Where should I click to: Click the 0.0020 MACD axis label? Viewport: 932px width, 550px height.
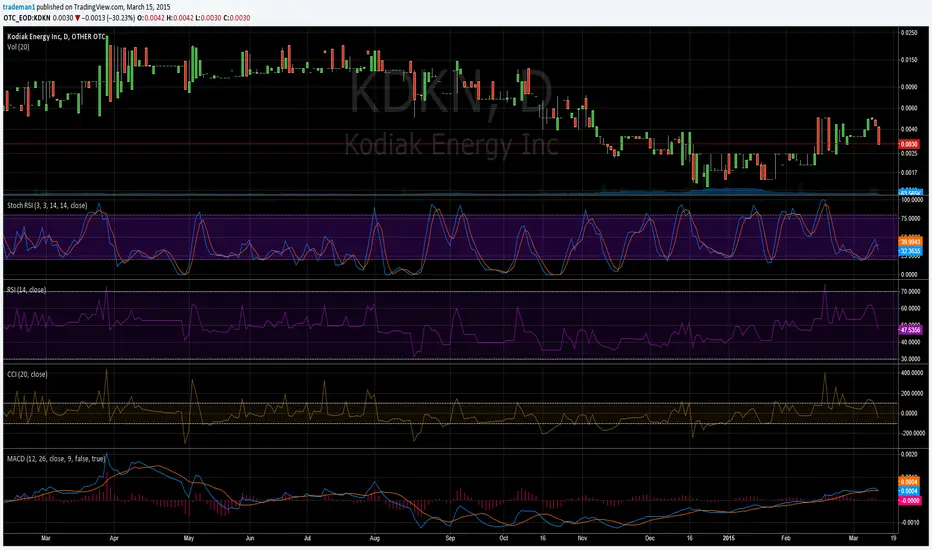coord(909,454)
